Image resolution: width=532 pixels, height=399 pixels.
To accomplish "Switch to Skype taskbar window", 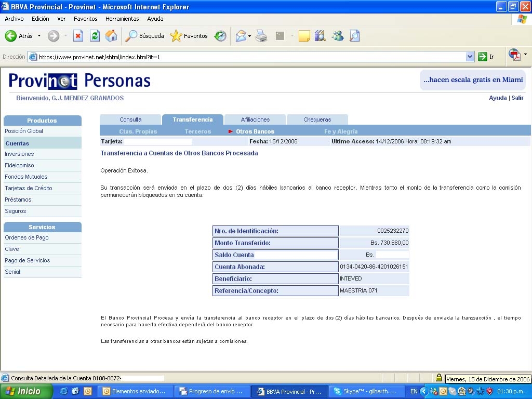I will (x=367, y=391).
